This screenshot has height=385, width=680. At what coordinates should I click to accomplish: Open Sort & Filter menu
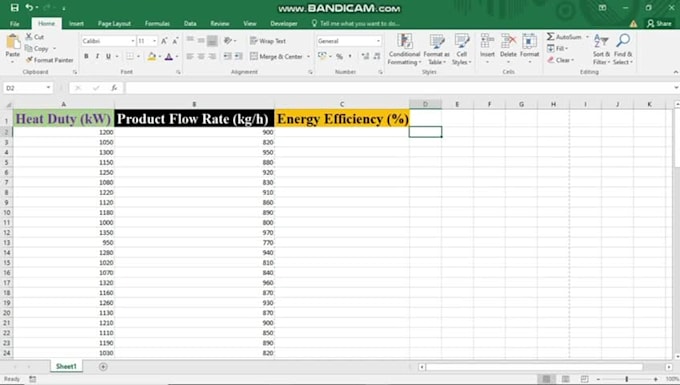601,49
